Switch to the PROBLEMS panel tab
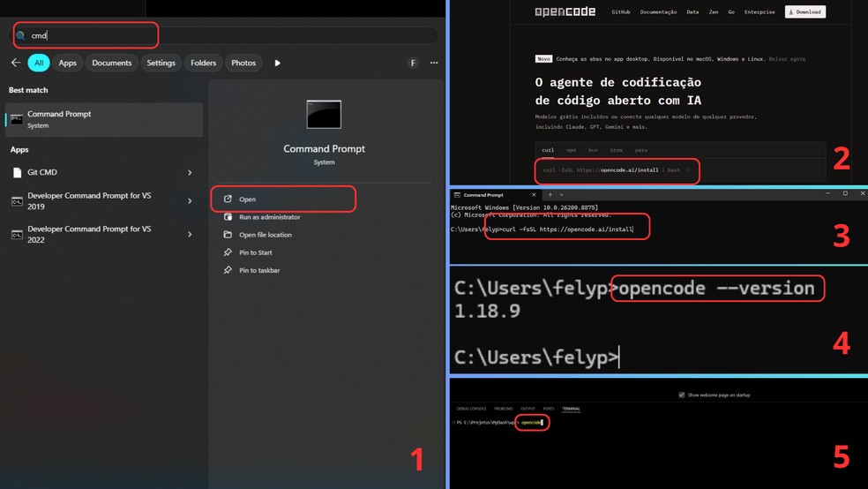The height and width of the screenshot is (489, 868). click(x=503, y=409)
